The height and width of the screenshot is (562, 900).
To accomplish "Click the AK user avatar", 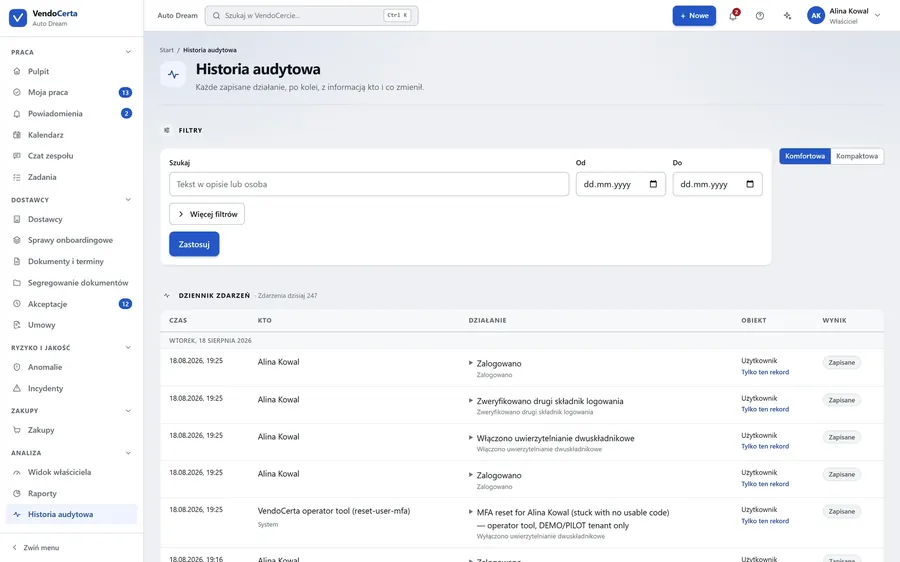I will [x=816, y=15].
